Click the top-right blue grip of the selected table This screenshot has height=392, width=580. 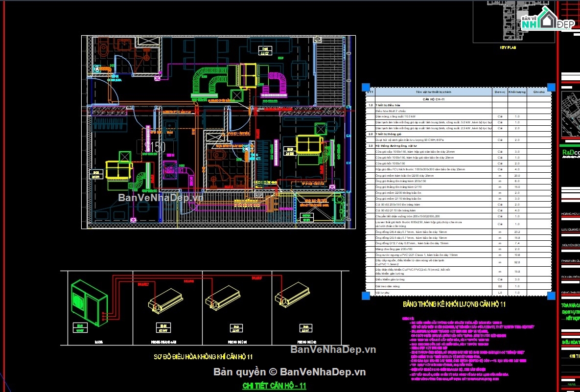(x=551, y=87)
